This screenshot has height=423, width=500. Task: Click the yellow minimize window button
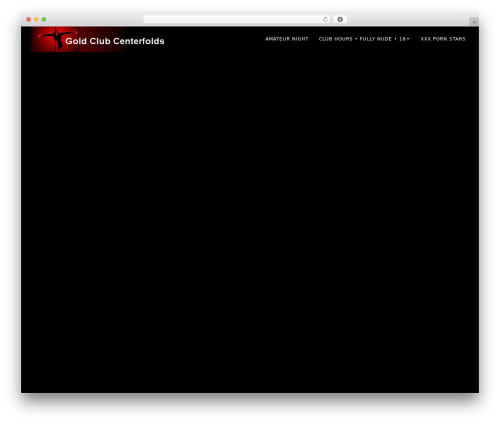click(x=36, y=19)
